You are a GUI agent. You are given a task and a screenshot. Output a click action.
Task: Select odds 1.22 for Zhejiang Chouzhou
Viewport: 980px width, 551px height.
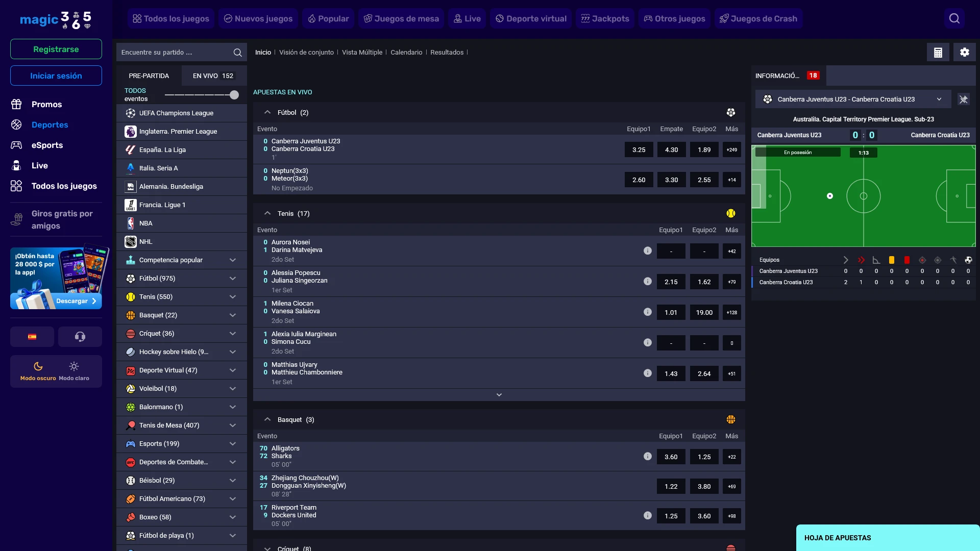(x=671, y=486)
